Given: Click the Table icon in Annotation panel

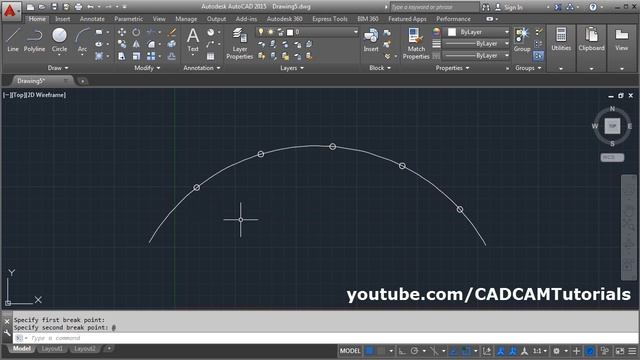Looking at the screenshot, I should tap(211, 56).
